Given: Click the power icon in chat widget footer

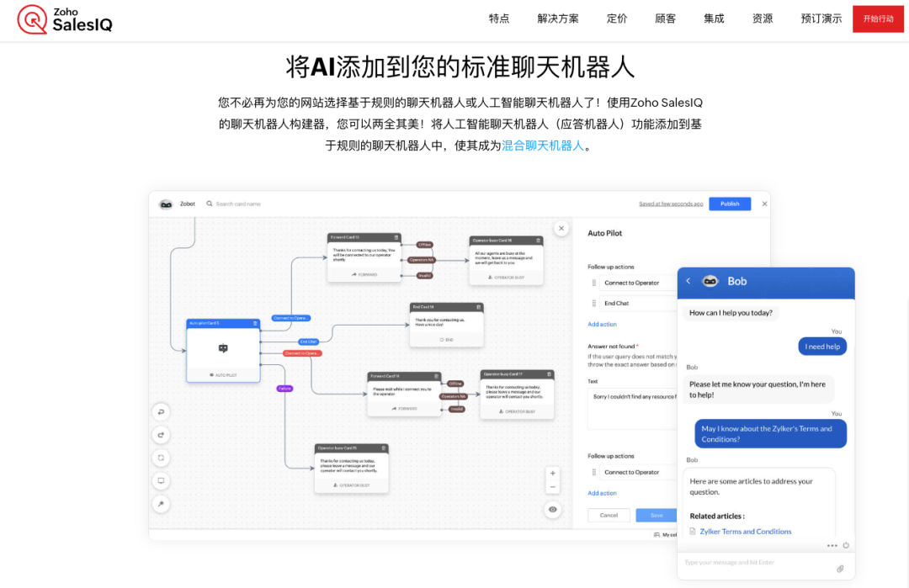Looking at the screenshot, I should tap(846, 545).
